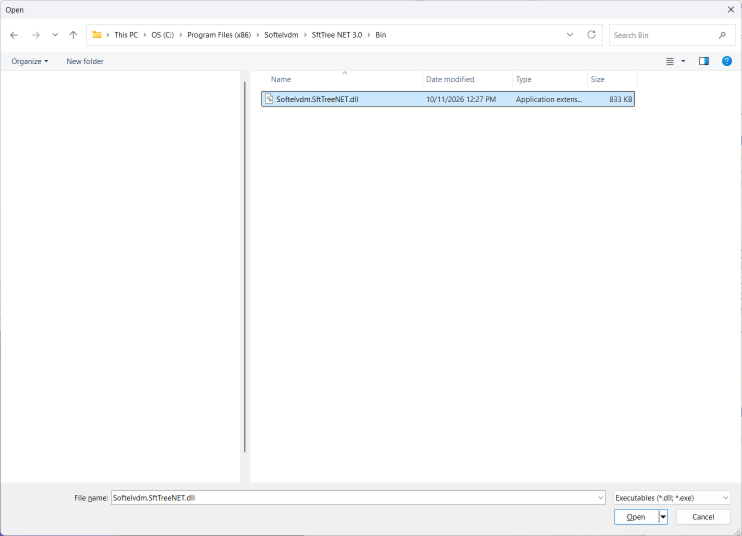This screenshot has height=536, width=742.
Task: Open File name history dropdown
Action: [601, 498]
